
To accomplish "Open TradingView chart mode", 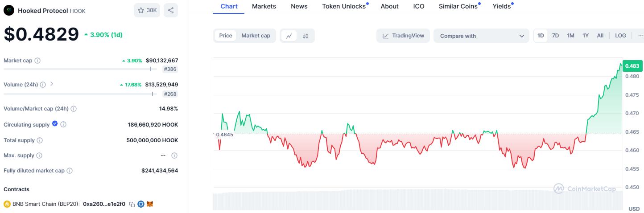I will (403, 36).
